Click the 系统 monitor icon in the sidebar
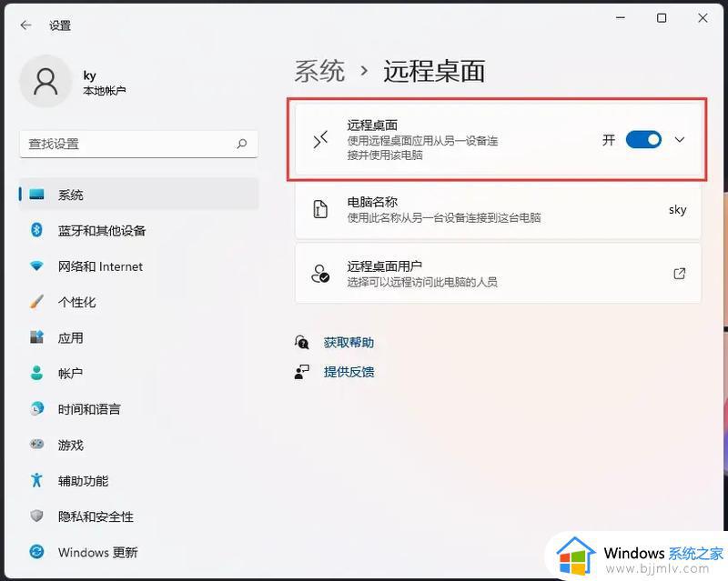This screenshot has height=581, width=728. click(36, 195)
